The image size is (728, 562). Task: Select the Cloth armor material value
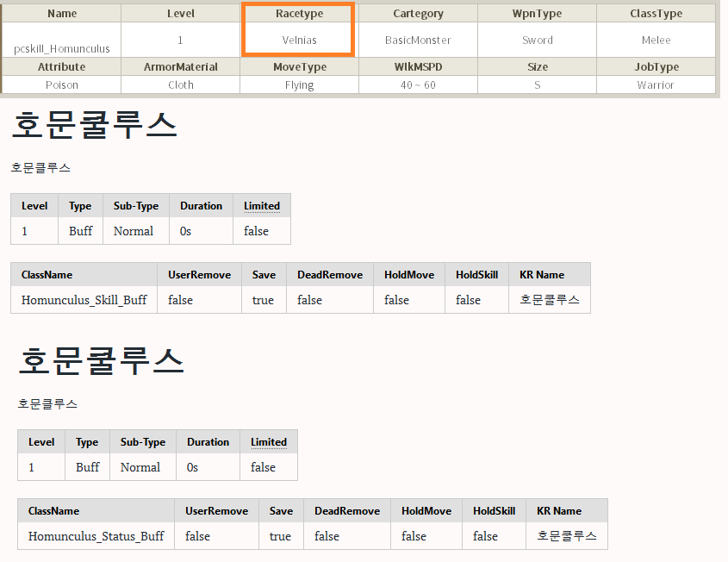(x=181, y=85)
